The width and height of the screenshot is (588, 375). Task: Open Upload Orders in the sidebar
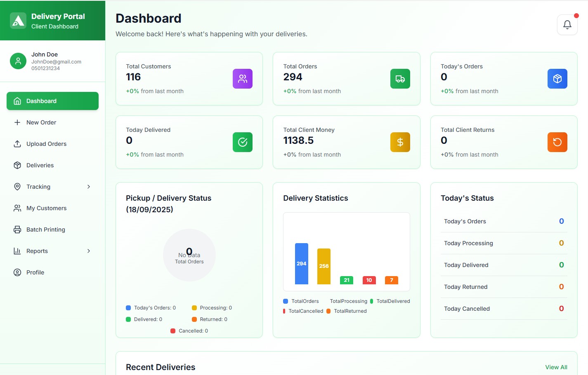46,144
